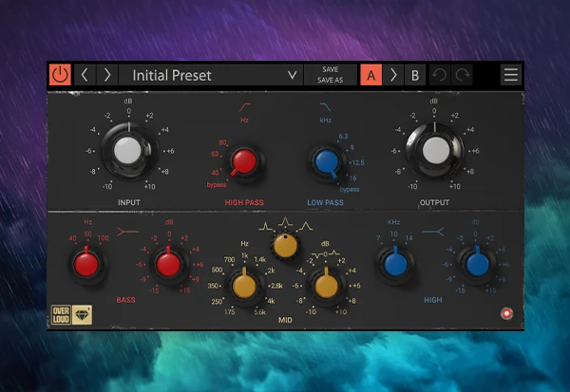This screenshot has width=570, height=392.
Task: Copy A settings to B with arrow
Action: coord(393,75)
